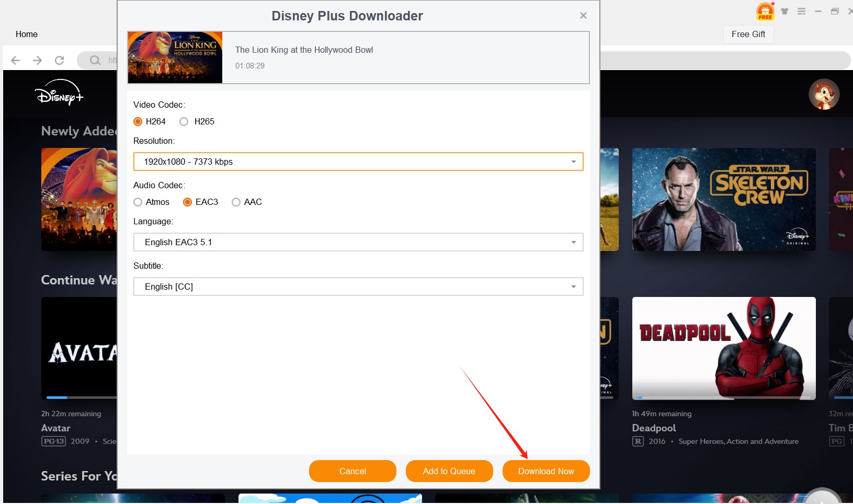Click the shirt skin icon

[784, 11]
